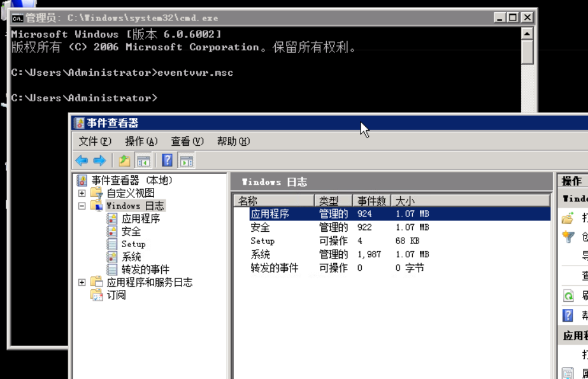Click the green refresh icon in actions pane
This screenshot has height=379, width=588.
tap(568, 296)
